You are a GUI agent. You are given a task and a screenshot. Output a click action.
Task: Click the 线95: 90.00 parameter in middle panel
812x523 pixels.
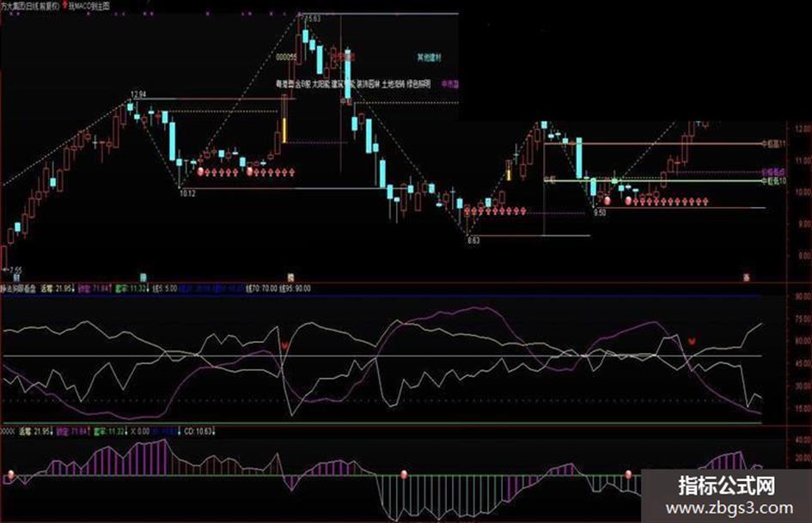[296, 289]
